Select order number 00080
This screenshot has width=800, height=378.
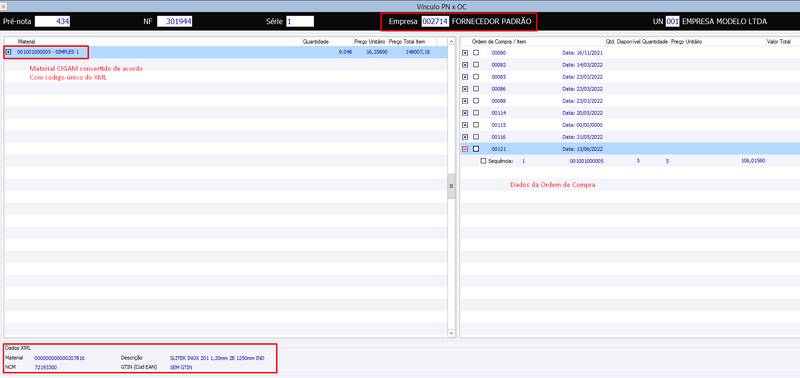[x=498, y=53]
